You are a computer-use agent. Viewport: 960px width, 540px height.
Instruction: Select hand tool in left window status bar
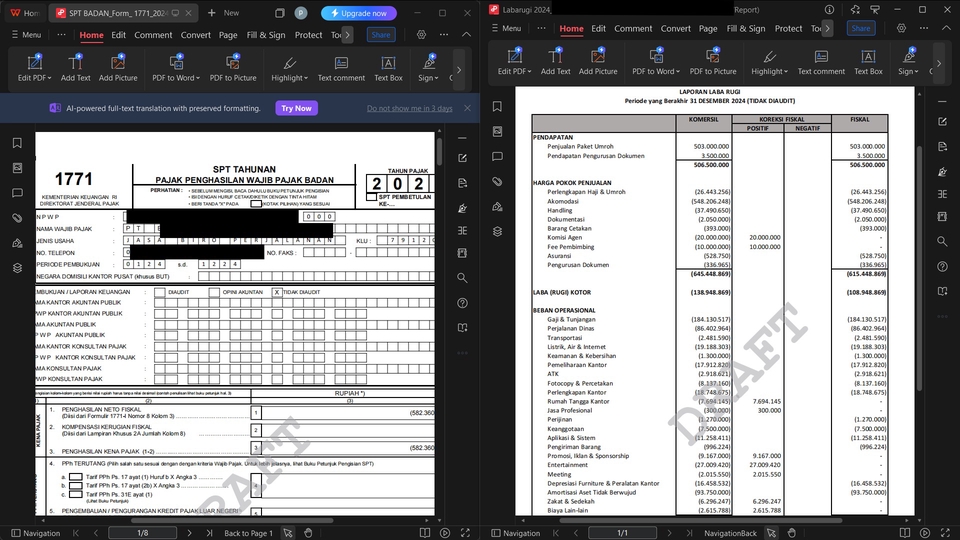[x=308, y=533]
